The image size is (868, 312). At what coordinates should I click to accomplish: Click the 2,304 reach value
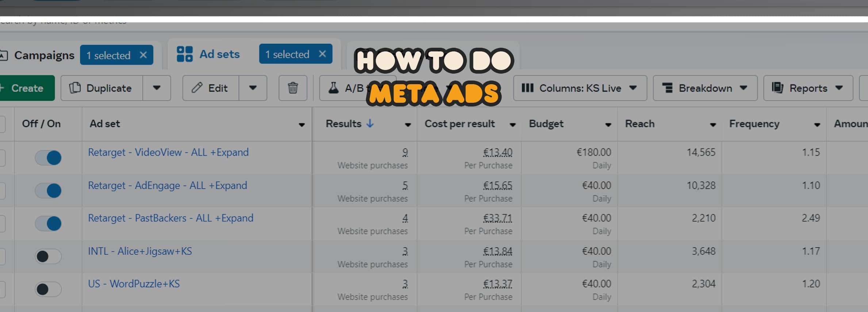(x=703, y=284)
